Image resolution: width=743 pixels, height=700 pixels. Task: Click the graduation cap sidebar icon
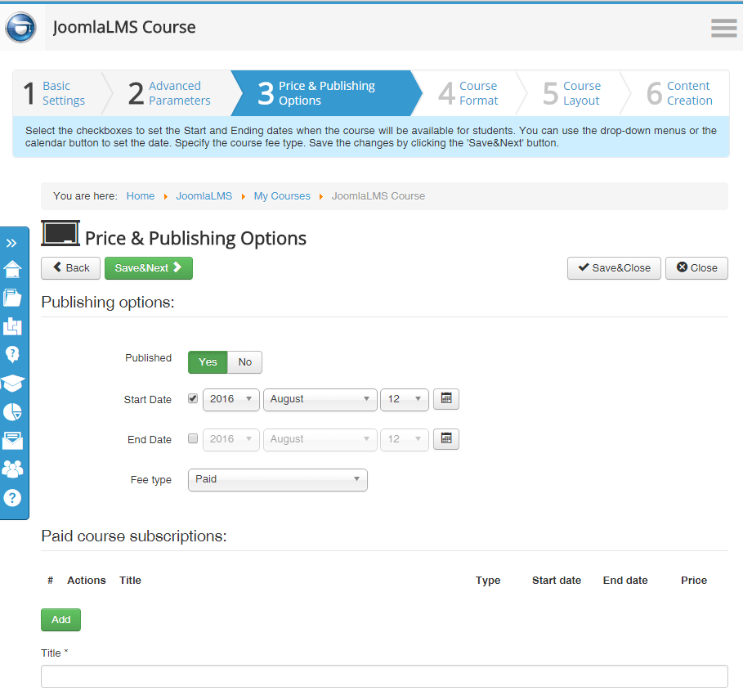pos(12,383)
